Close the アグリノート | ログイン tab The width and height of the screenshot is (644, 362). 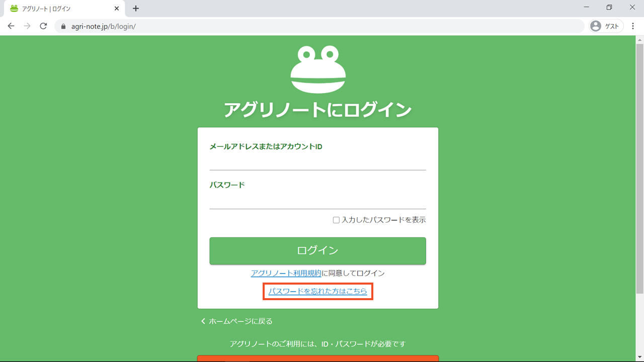(x=117, y=9)
